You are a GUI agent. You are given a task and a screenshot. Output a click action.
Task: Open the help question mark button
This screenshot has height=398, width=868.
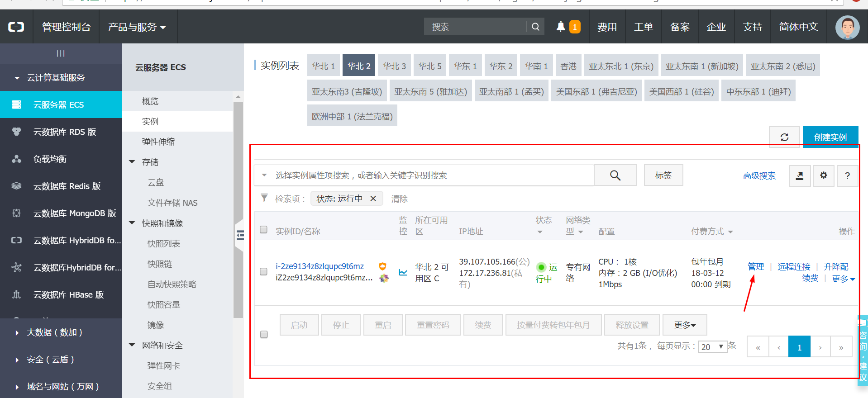pos(847,175)
